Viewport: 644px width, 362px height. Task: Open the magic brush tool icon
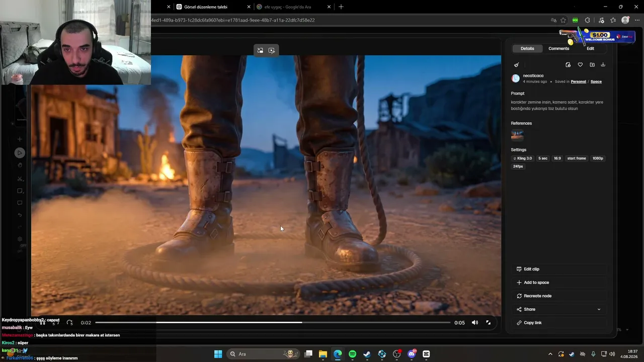pos(516,65)
